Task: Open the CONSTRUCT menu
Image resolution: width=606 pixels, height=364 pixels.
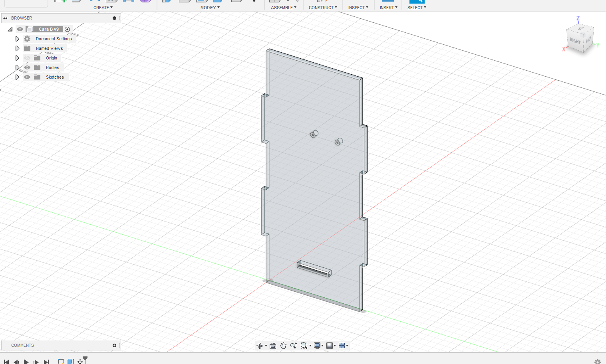Action: click(x=323, y=8)
